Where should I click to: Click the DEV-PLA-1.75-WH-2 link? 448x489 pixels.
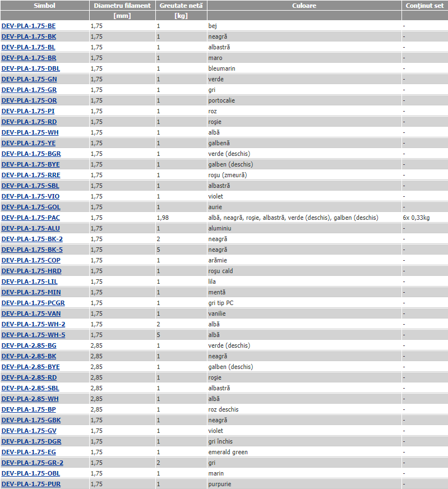(33, 324)
